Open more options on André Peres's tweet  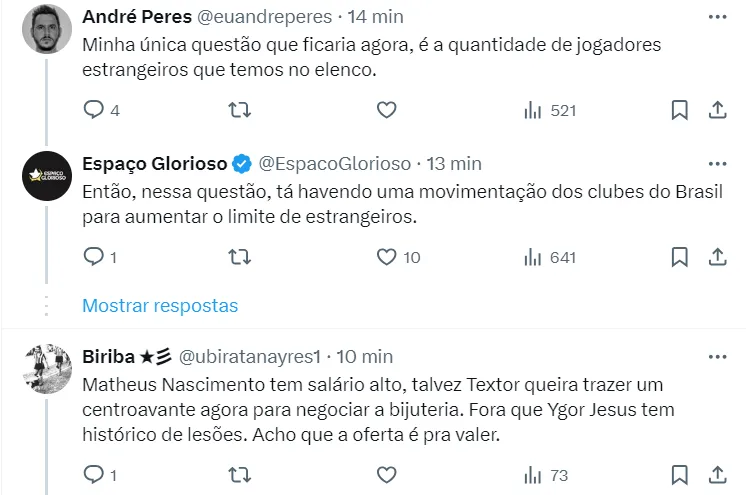coord(717,17)
